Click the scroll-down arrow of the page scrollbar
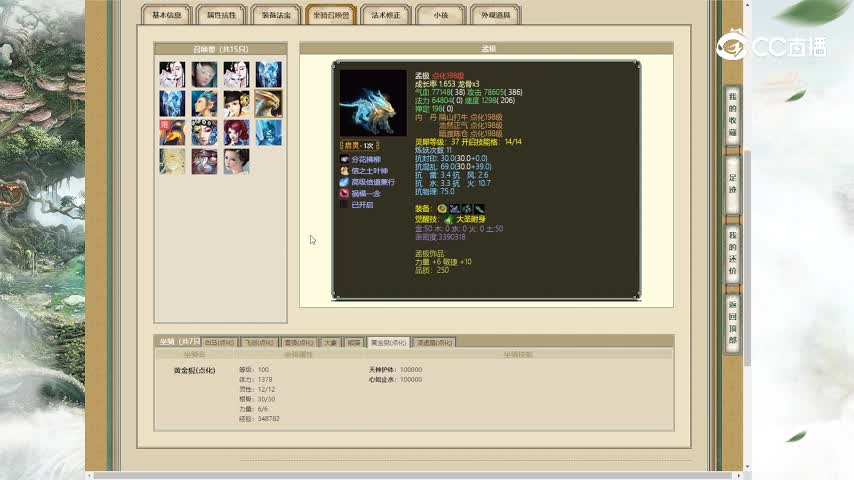The height and width of the screenshot is (480, 854). coord(748,467)
